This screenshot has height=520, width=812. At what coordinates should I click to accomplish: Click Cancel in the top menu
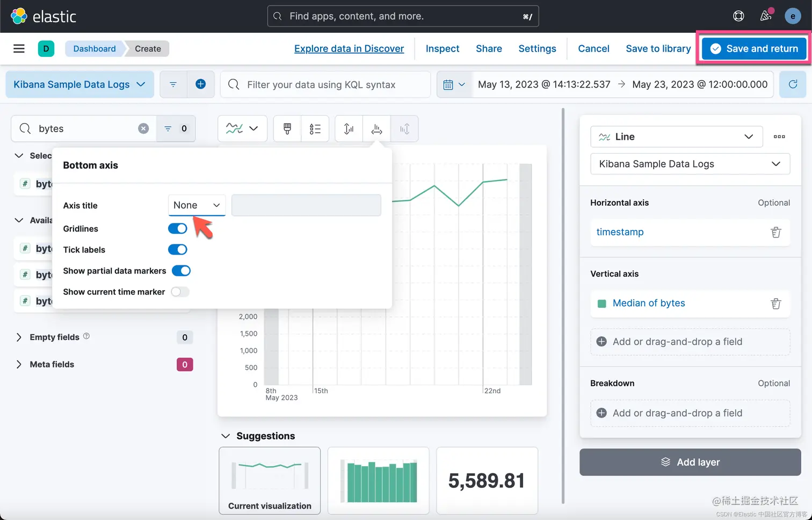[593, 49]
